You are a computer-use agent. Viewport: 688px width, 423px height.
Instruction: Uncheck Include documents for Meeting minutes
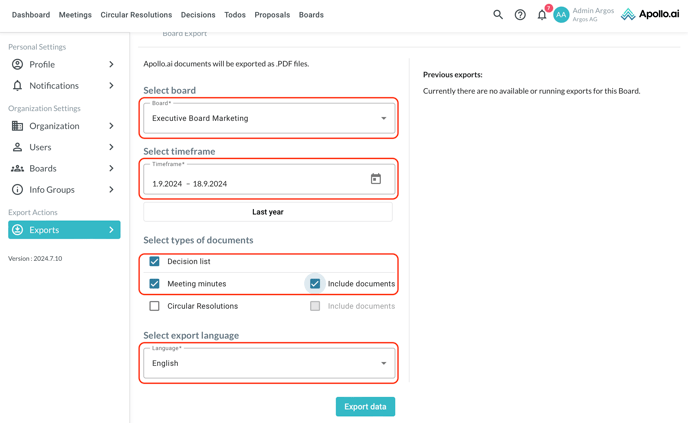[x=315, y=284]
